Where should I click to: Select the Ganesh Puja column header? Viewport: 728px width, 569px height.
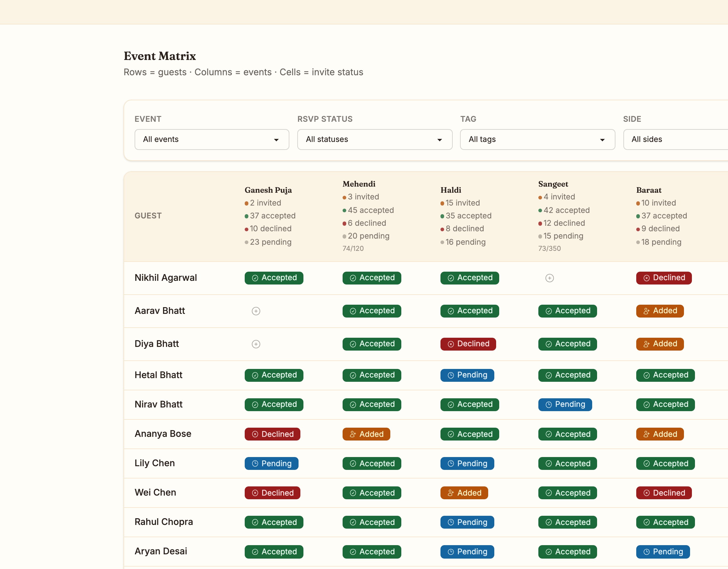tap(268, 190)
